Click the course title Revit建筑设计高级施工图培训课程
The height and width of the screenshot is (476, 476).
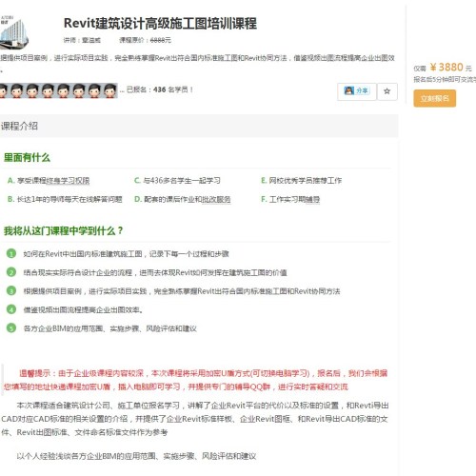click(160, 23)
